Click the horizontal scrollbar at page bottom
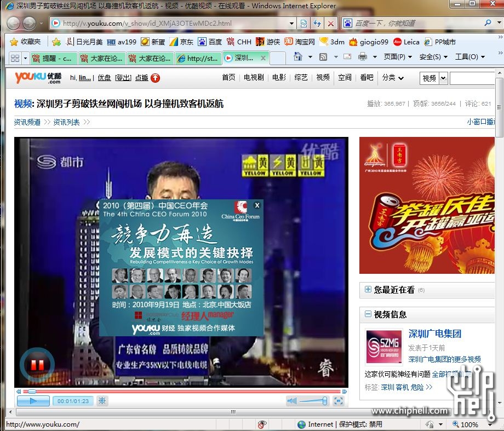Screen dimensions: 504x431 coord(233,412)
